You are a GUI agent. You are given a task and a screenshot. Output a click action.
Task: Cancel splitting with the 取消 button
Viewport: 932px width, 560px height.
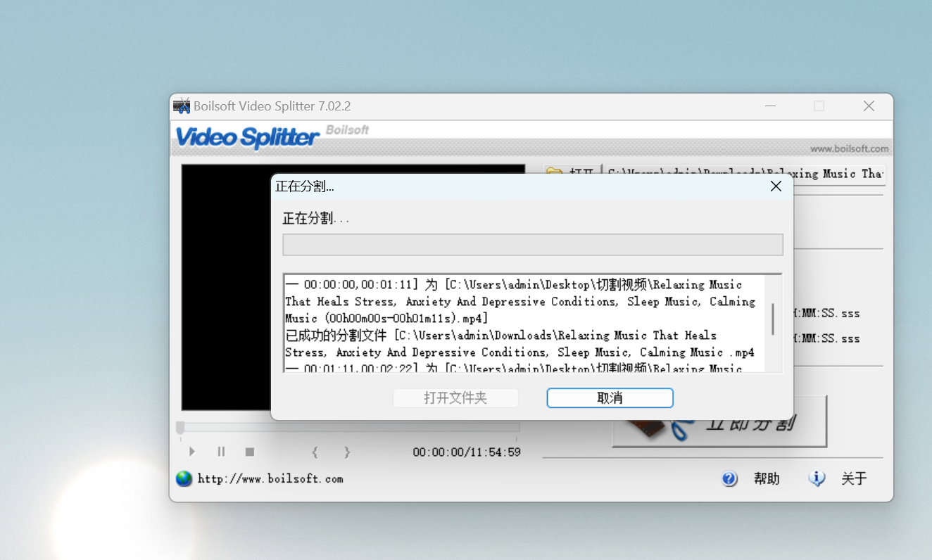pyautogui.click(x=610, y=398)
